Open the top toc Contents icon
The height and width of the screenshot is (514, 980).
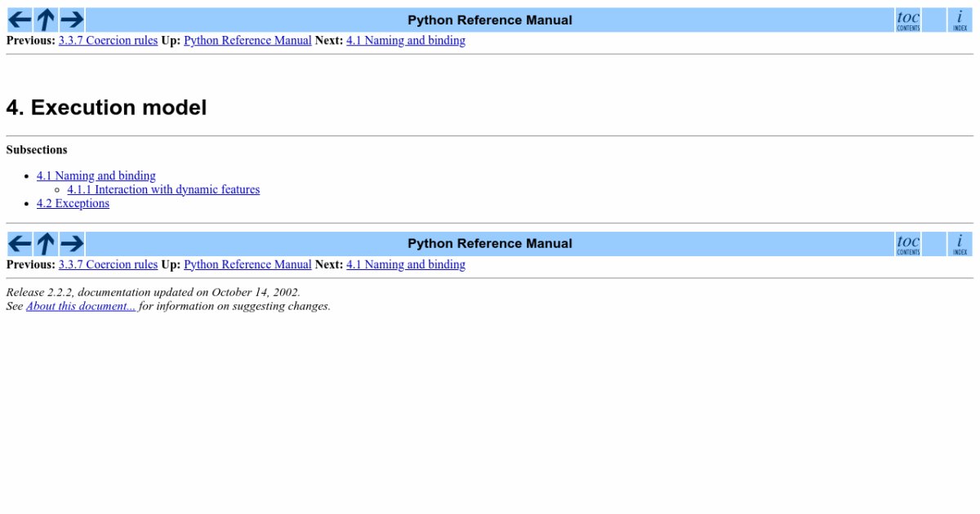point(908,20)
